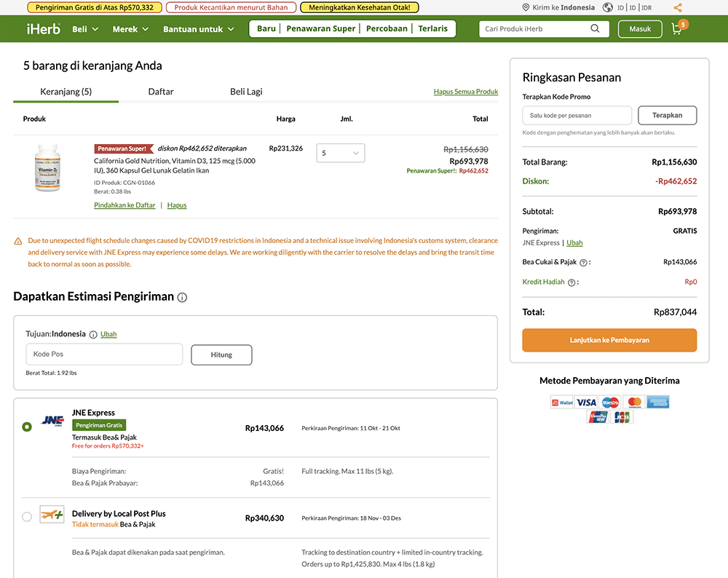This screenshot has height=578, width=728.
Task: Click the Total value Rp837,044
Action: [675, 312]
